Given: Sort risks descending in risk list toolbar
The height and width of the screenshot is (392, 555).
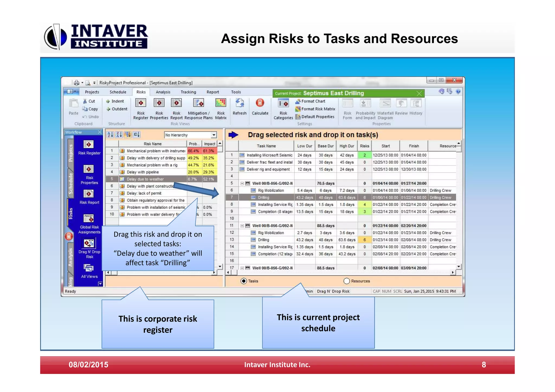Looking at the screenshot, I should click(119, 134).
